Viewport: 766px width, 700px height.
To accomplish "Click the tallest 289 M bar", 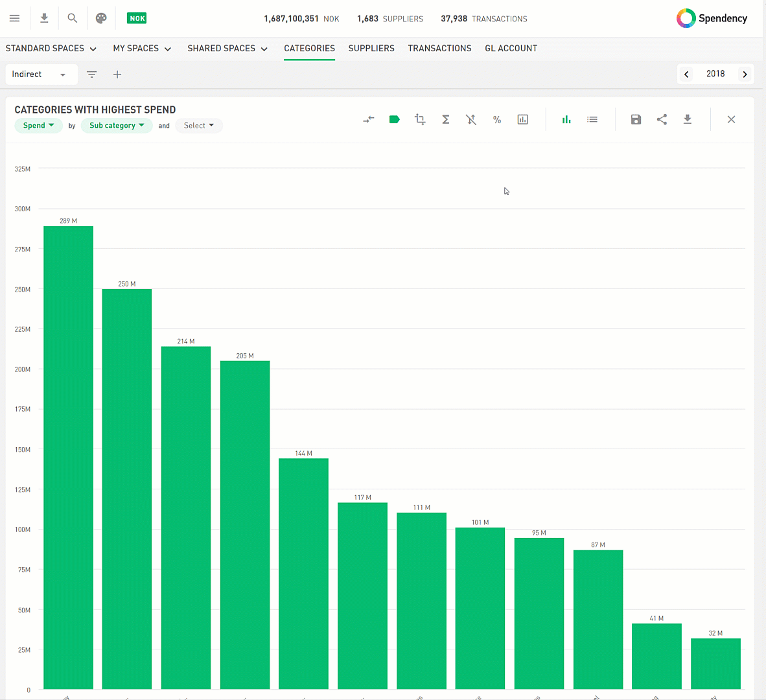I will (x=68, y=454).
